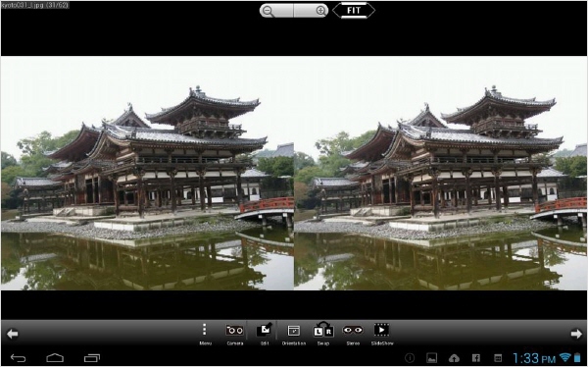588x367 pixels.
Task: Go to next image with right arrow
Action: 576,334
